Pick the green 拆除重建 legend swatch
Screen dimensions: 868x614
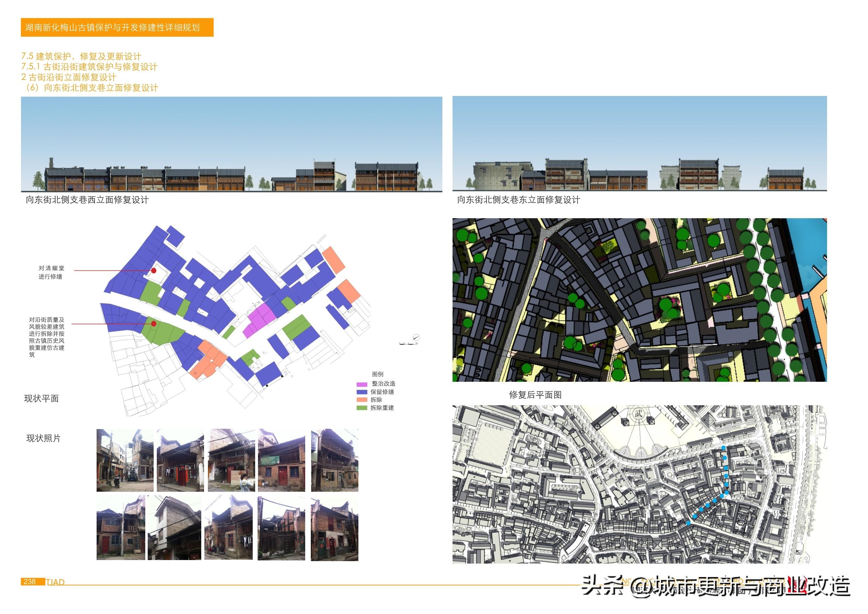[362, 408]
